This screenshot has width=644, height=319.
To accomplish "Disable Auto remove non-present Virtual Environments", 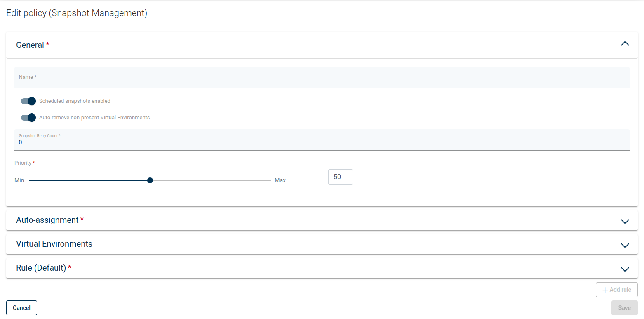I will [x=28, y=118].
